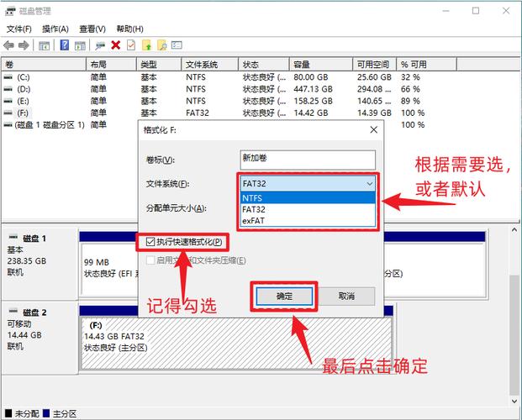Select the 磁盘 1 基本 238.35 GB label
The width and height of the screenshot is (522, 420).
point(40,264)
